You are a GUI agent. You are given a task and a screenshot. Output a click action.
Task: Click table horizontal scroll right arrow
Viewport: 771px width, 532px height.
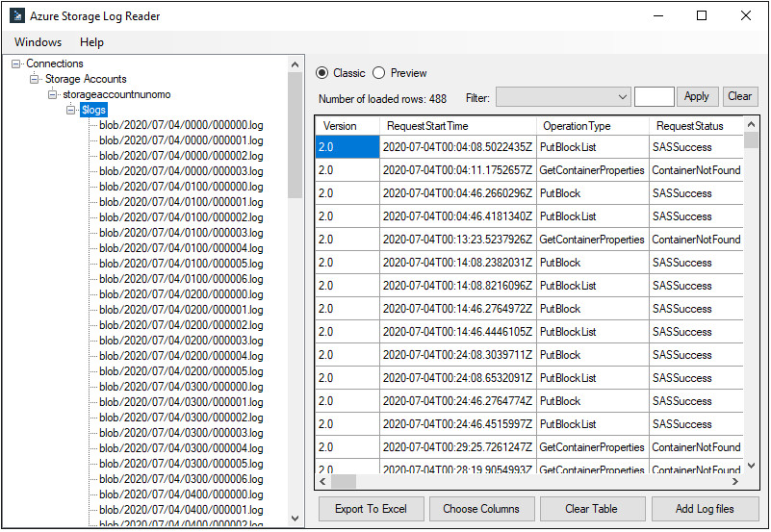point(735,481)
